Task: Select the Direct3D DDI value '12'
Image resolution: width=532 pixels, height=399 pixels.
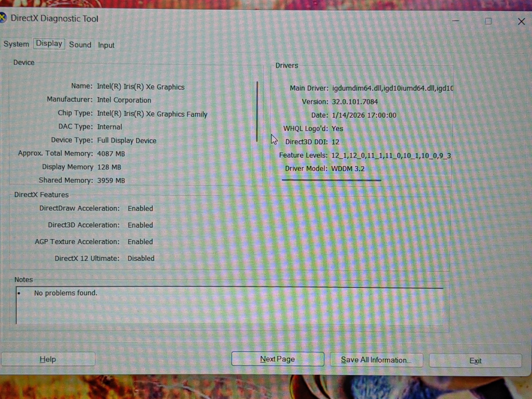Action: pyautogui.click(x=335, y=142)
